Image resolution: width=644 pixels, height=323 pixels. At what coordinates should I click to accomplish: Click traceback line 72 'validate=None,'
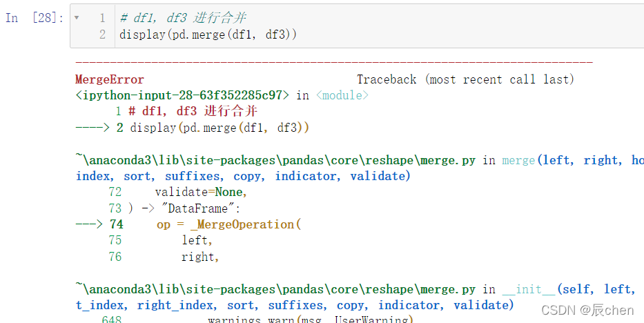(x=177, y=192)
